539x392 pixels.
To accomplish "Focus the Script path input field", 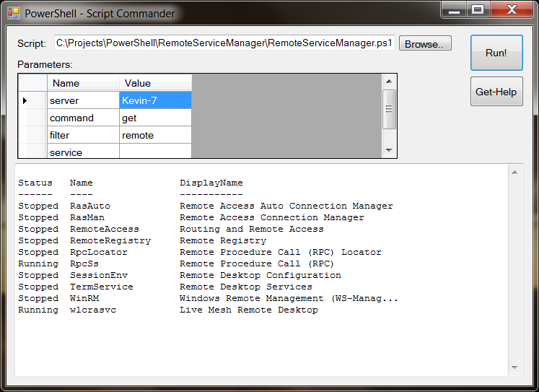I will (224, 43).
